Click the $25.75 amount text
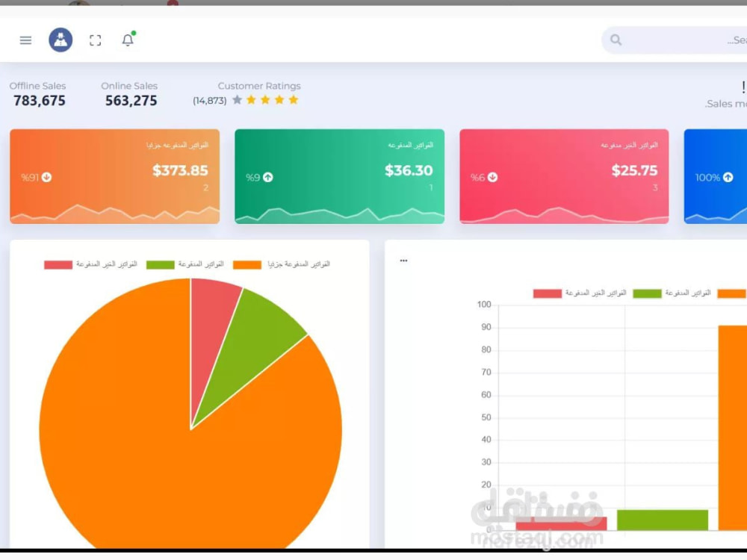The width and height of the screenshot is (747, 560). click(x=634, y=170)
